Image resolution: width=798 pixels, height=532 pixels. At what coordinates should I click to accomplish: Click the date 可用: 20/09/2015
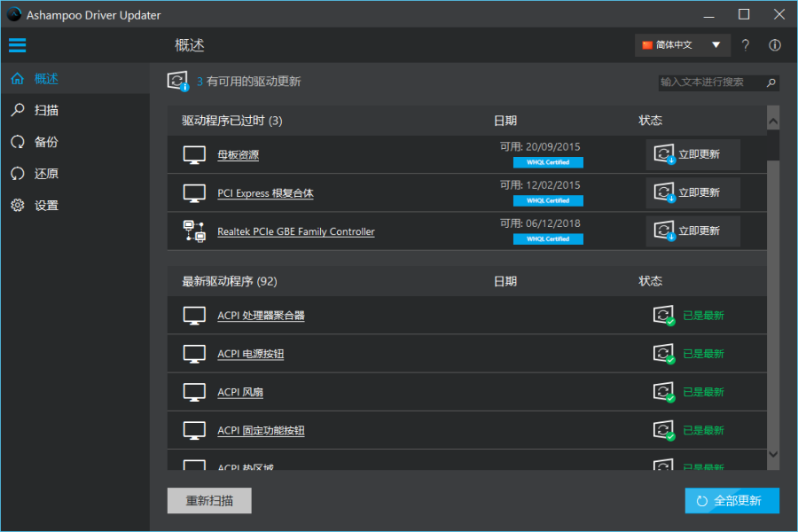540,147
